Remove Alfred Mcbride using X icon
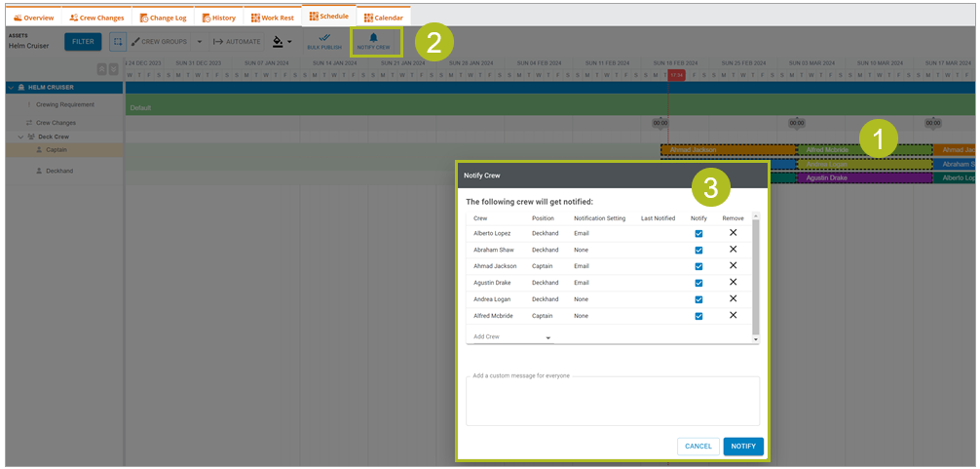The image size is (980, 469). point(734,315)
